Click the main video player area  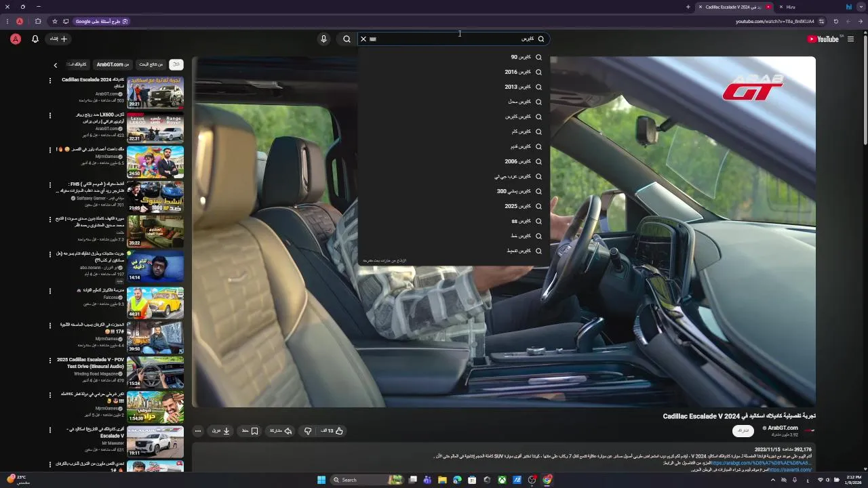503,232
